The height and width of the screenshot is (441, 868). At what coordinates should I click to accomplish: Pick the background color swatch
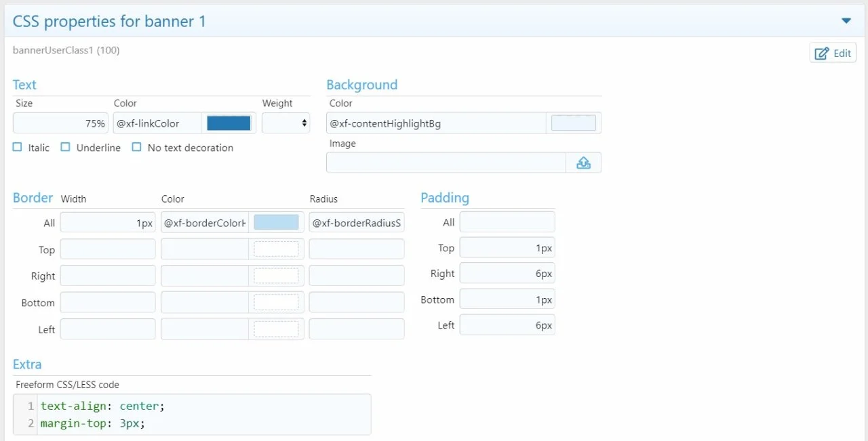coord(573,123)
